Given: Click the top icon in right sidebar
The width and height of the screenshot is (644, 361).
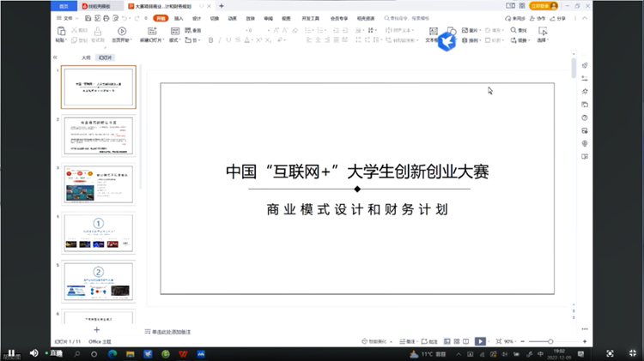Looking at the screenshot, I should [585, 66].
